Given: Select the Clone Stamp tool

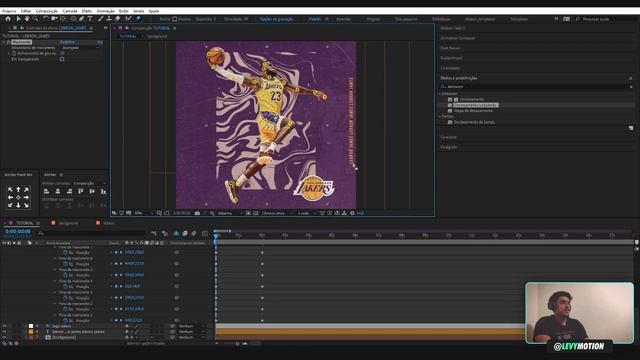Looking at the screenshot, I should [109, 19].
